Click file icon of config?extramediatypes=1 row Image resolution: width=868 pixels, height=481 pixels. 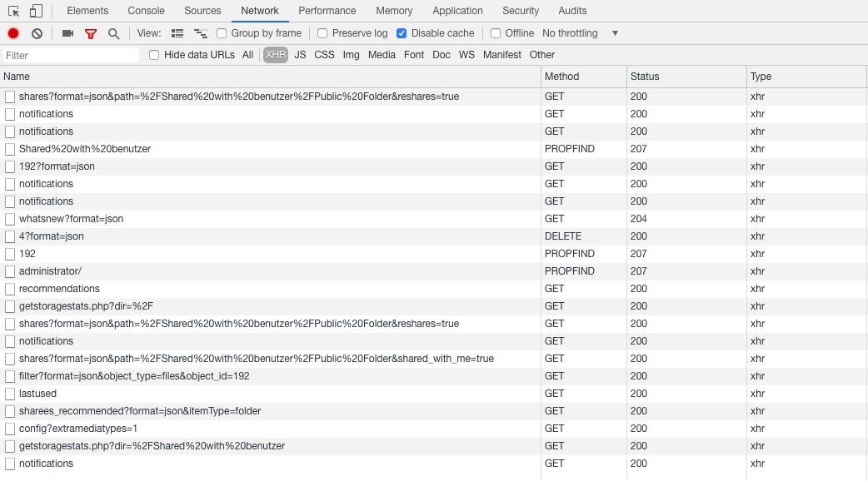(10, 429)
